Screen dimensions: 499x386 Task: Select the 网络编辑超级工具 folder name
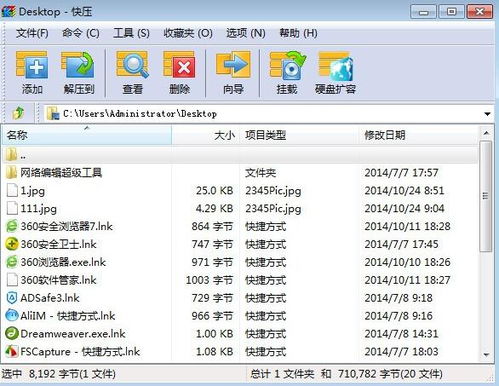click(x=61, y=172)
